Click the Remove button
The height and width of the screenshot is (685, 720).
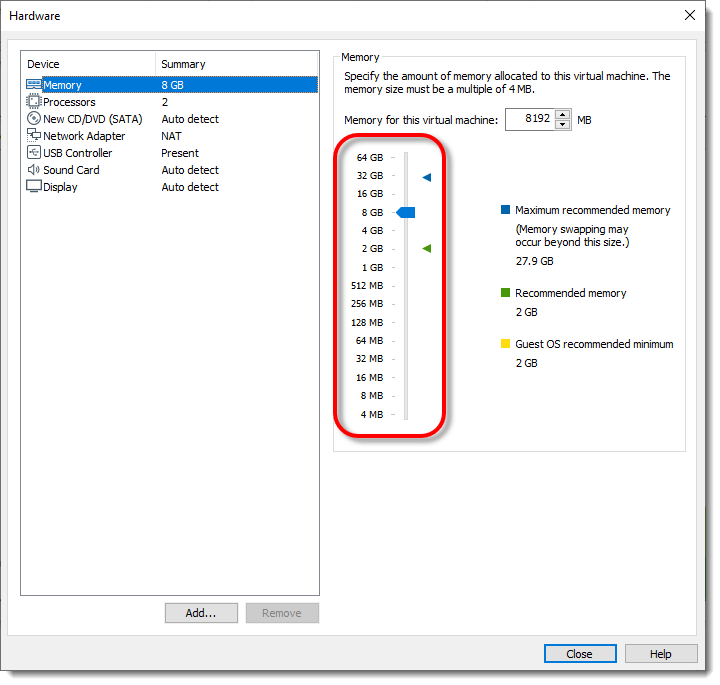pyautogui.click(x=282, y=613)
